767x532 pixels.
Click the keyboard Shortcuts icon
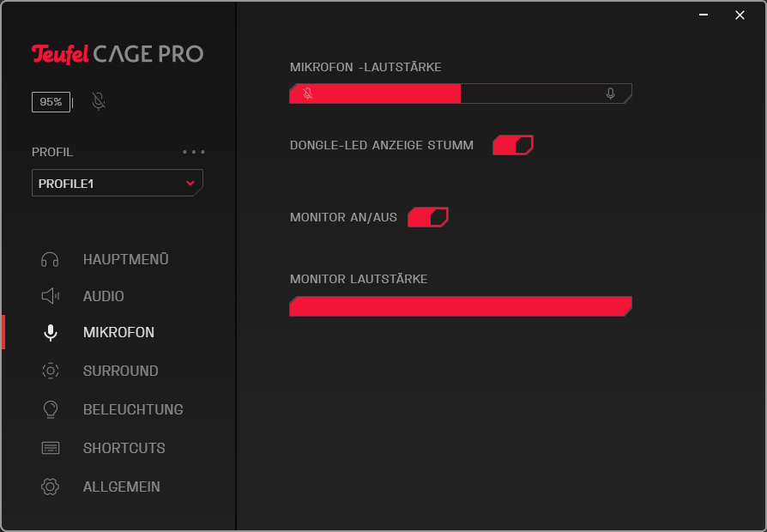tap(51, 448)
